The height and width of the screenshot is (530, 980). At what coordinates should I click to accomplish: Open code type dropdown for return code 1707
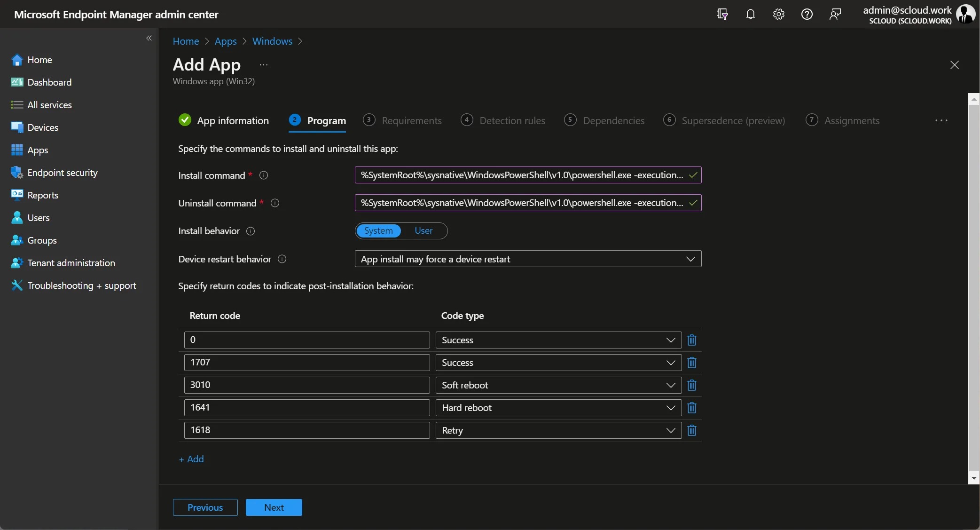558,363
